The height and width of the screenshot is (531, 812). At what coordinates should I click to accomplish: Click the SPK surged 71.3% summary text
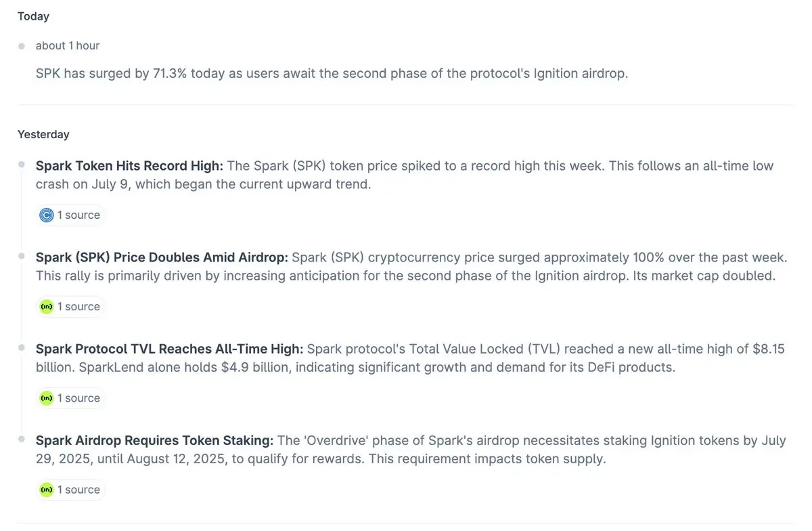(332, 73)
